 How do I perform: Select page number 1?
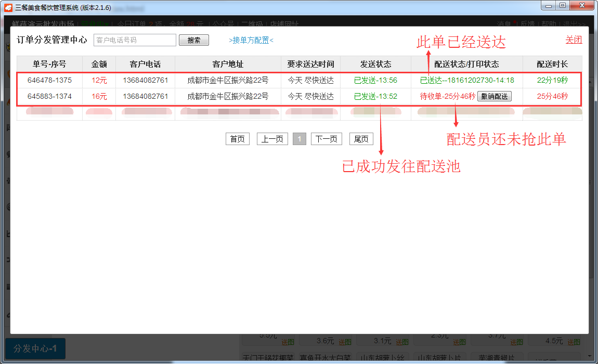point(300,139)
